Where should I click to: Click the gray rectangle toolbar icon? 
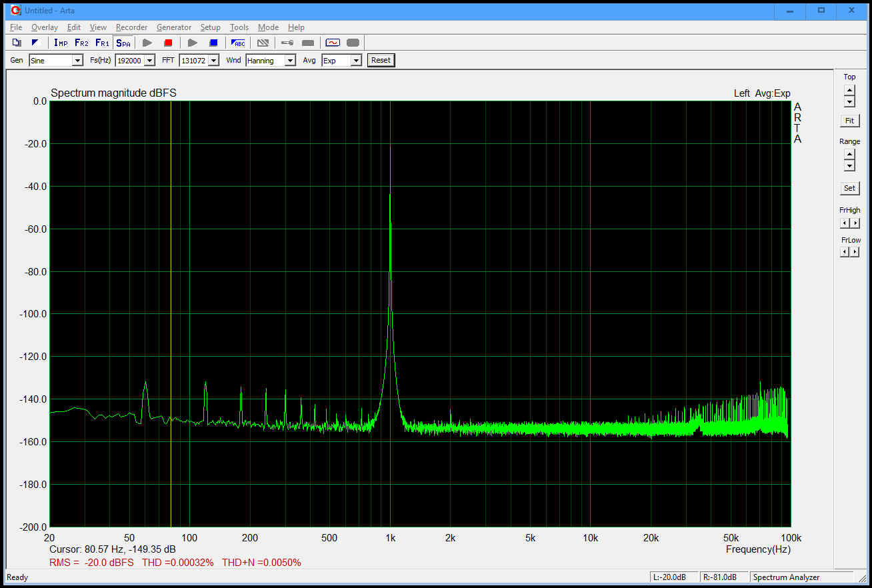[307, 43]
